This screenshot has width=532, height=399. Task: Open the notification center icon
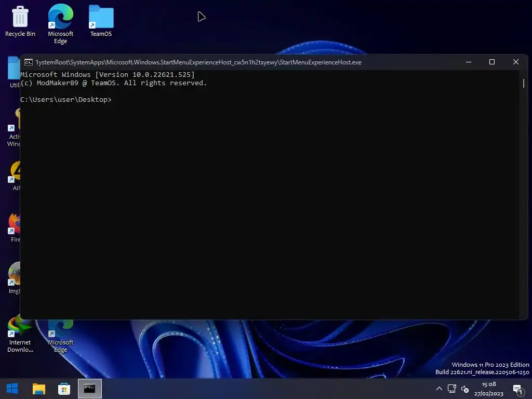[x=518, y=390]
